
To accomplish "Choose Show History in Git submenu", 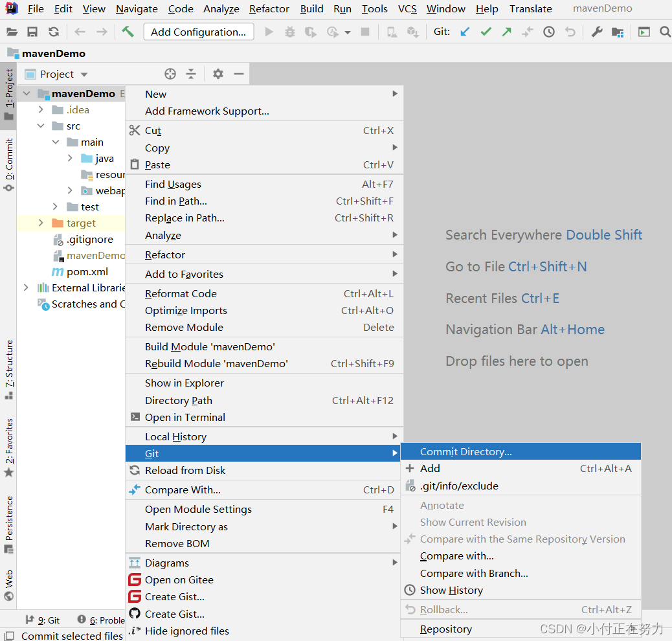I will coord(521,590).
